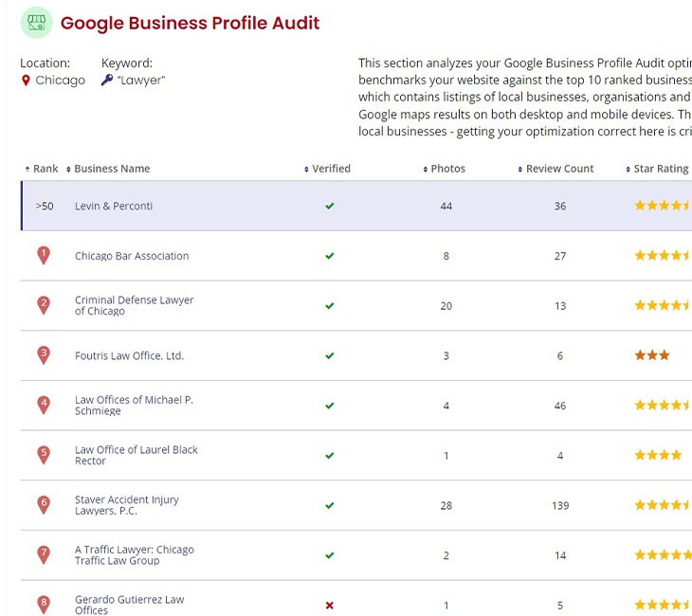Sort table by Review Count header
This screenshot has height=616, width=692.
coord(559,169)
